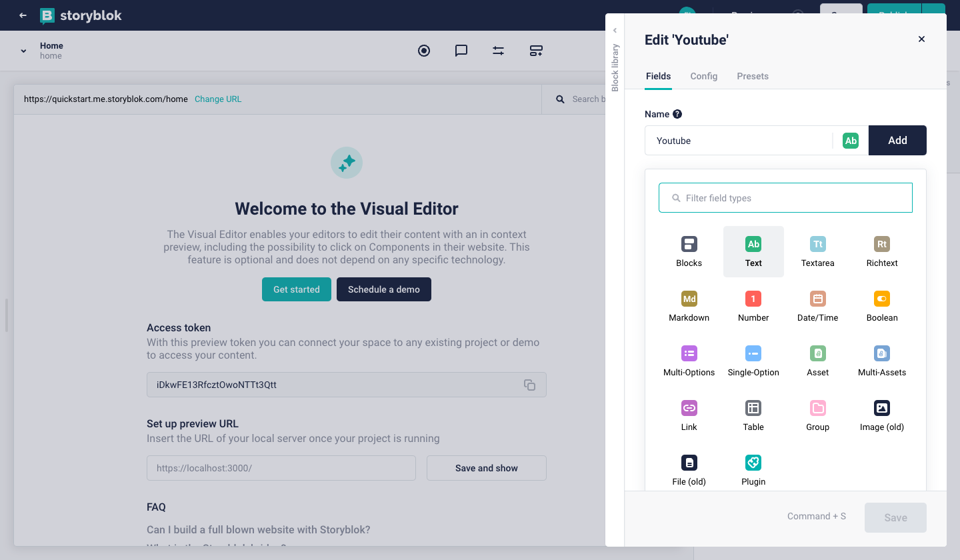The width and height of the screenshot is (960, 560).
Task: Select the Boolean field type
Action: click(x=882, y=306)
